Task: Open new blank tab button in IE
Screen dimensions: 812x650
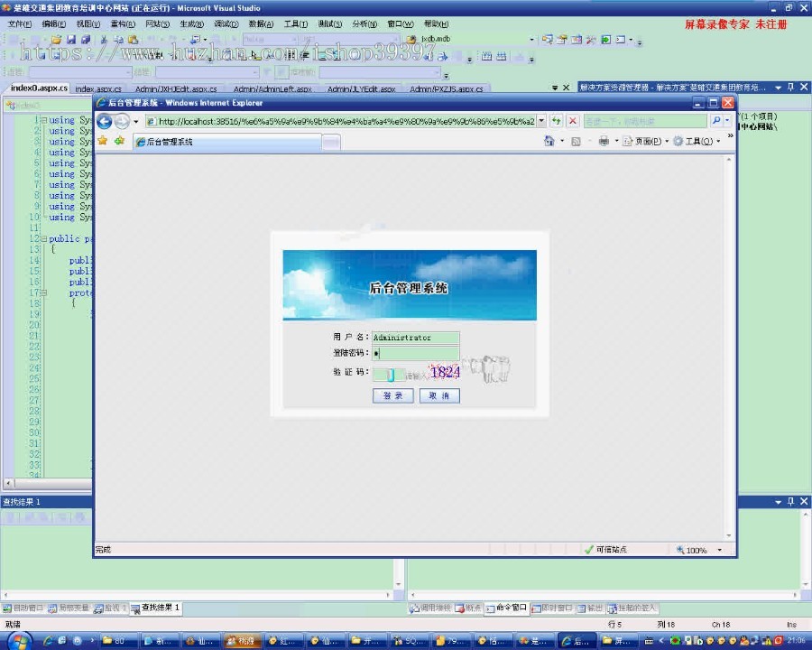Action: click(x=331, y=142)
